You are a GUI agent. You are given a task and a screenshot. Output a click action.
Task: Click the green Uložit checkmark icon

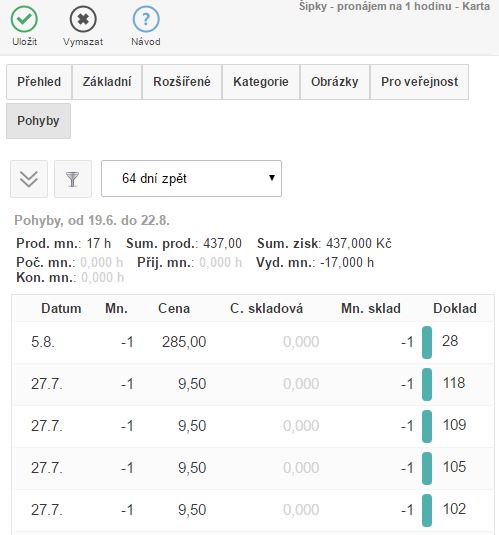[24, 19]
